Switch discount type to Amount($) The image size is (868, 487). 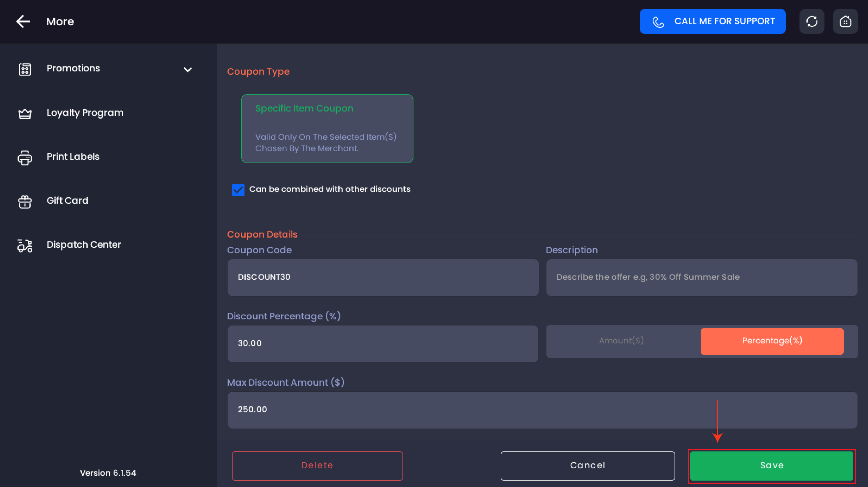pos(621,341)
